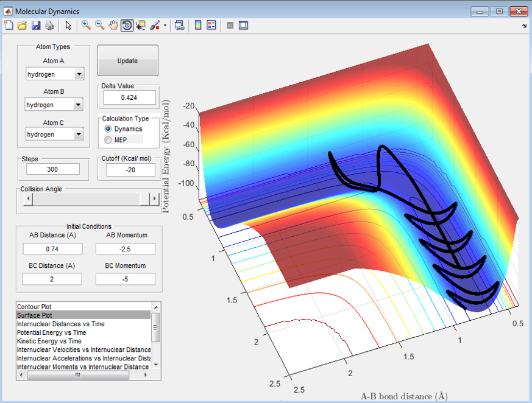Click the Delta Value input field
Image resolution: width=532 pixels, height=403 pixels.
pos(129,97)
